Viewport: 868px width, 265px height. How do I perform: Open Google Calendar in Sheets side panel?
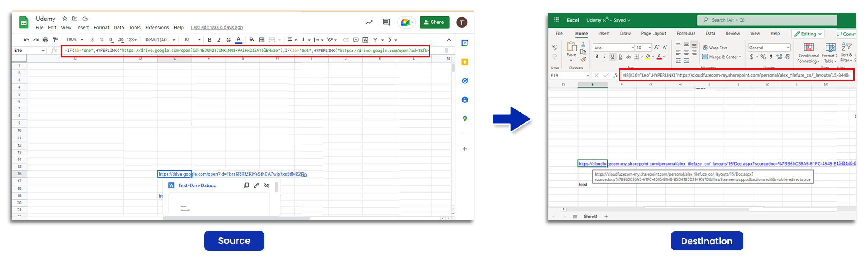point(465,43)
